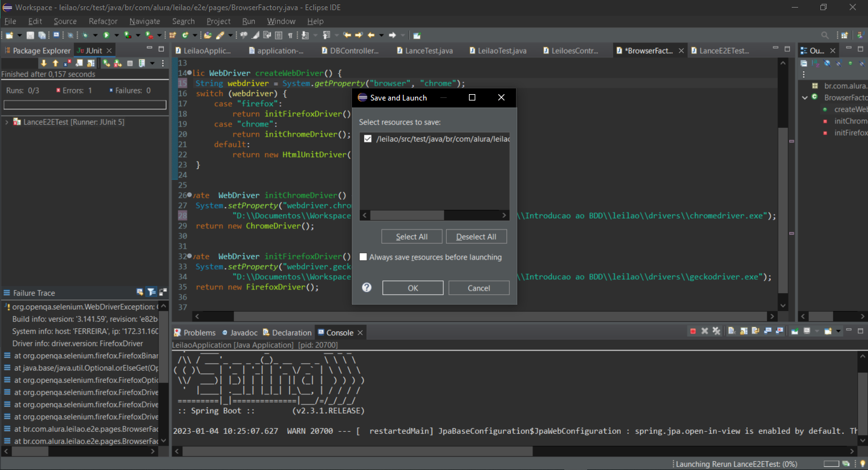868x470 pixels.
Task: Click the Hide Fields icon in Outline
Action: 827,64
